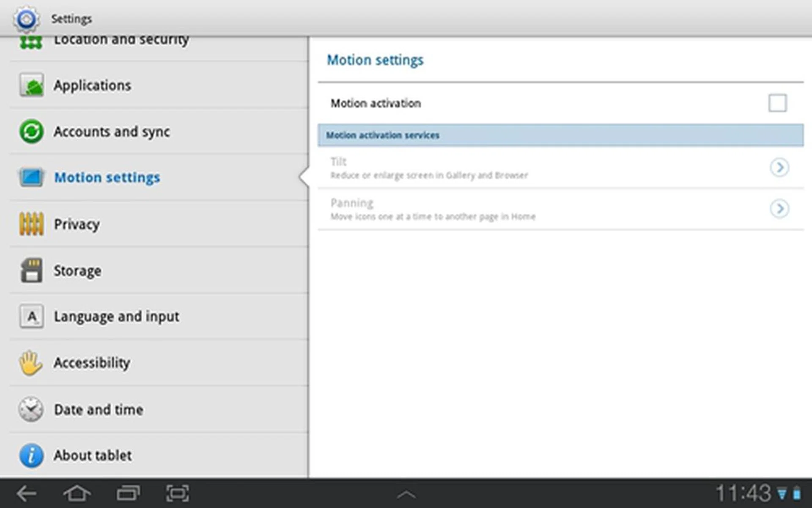Select Language and input menu item
Screen dimensions: 812x508
(x=116, y=317)
